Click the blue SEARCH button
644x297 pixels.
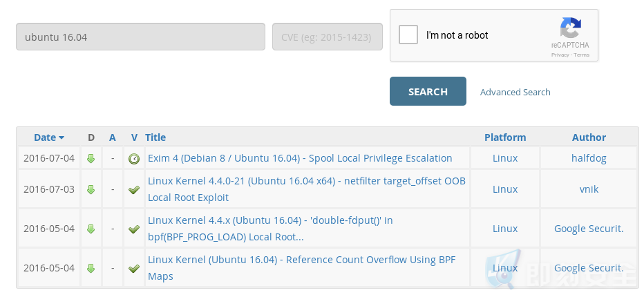428,91
